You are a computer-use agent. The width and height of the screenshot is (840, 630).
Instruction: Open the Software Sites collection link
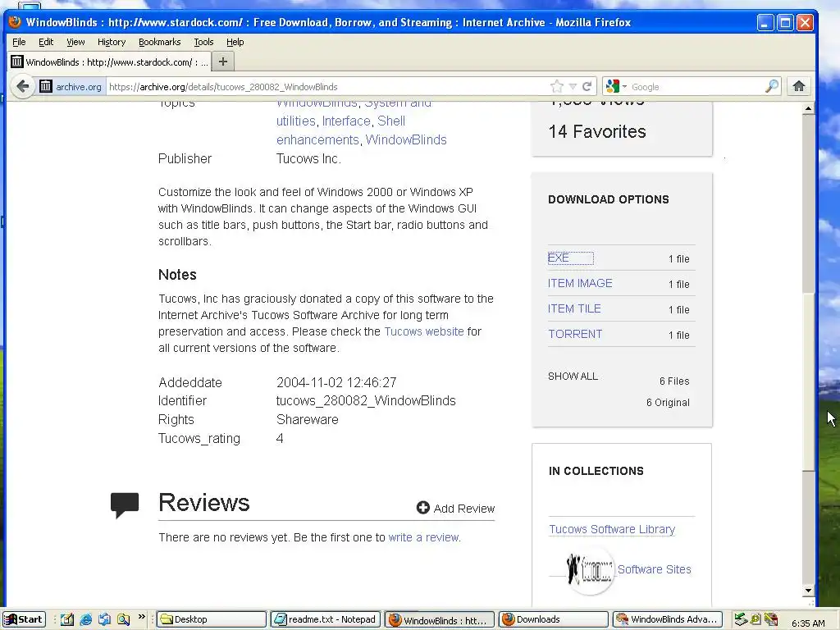(654, 569)
